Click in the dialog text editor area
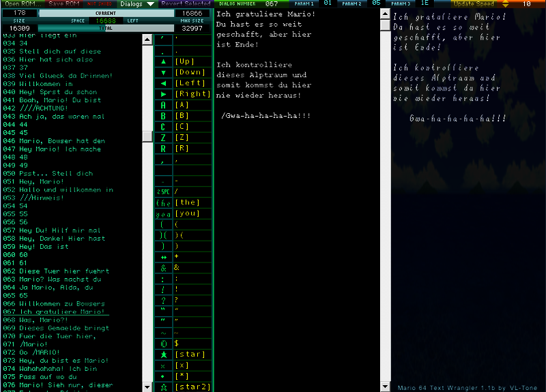Image resolution: width=546 pixels, height=392 pixels. (x=297, y=205)
